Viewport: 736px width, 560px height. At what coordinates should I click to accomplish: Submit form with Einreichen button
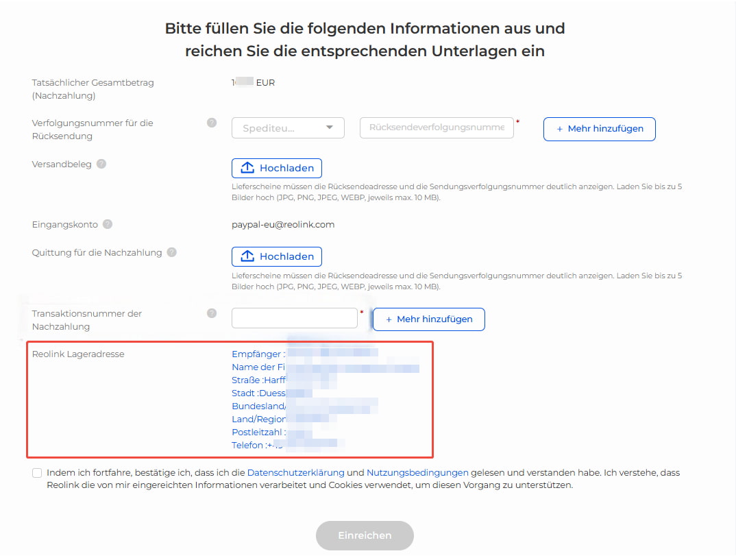tap(365, 535)
